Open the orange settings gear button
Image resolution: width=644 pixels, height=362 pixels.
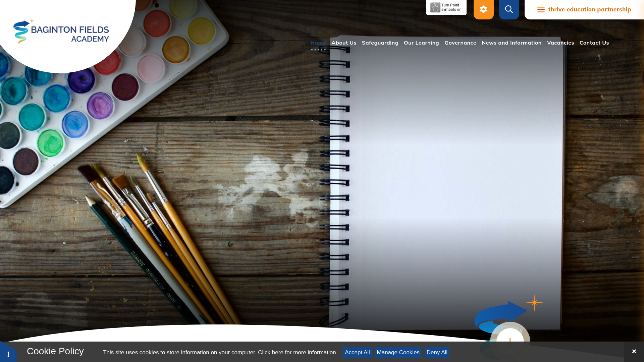point(483,9)
